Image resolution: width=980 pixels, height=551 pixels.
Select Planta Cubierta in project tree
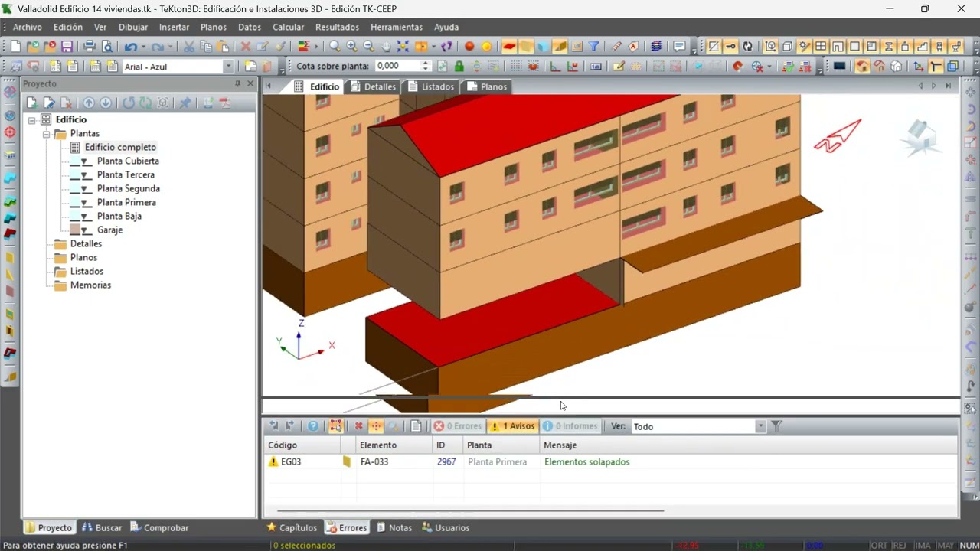128,161
